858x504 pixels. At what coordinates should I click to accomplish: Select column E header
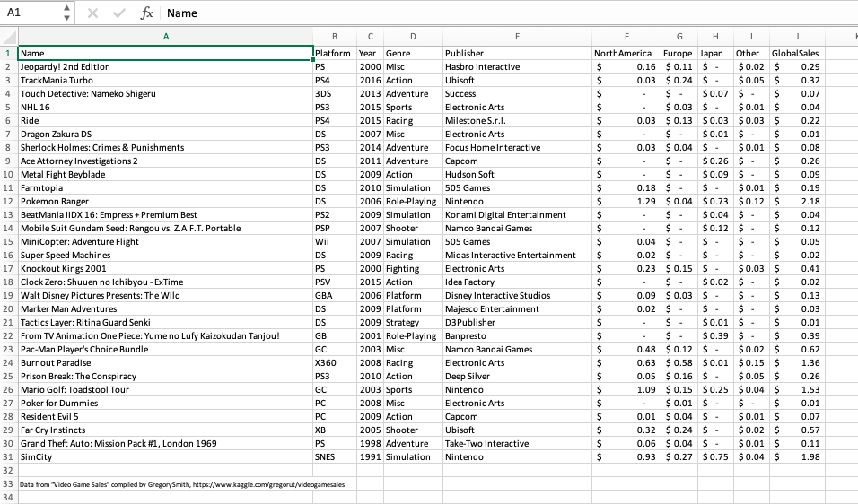[517, 37]
